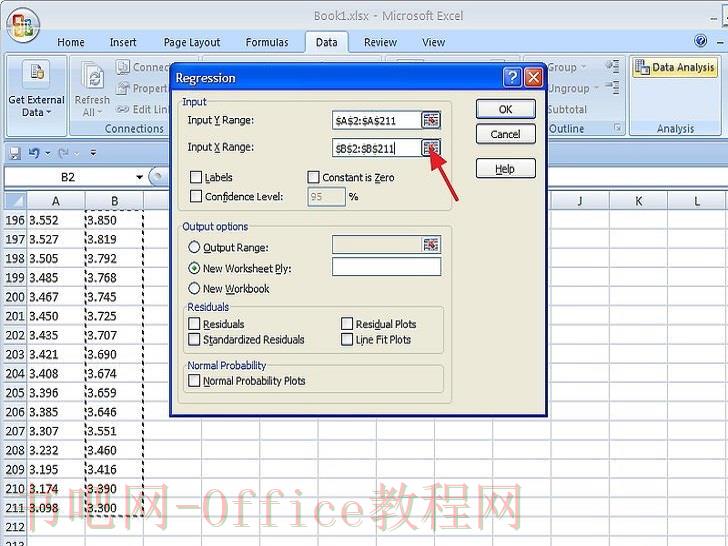728x546 pixels.
Task: Open the Insert ribbon tab
Action: pos(123,42)
